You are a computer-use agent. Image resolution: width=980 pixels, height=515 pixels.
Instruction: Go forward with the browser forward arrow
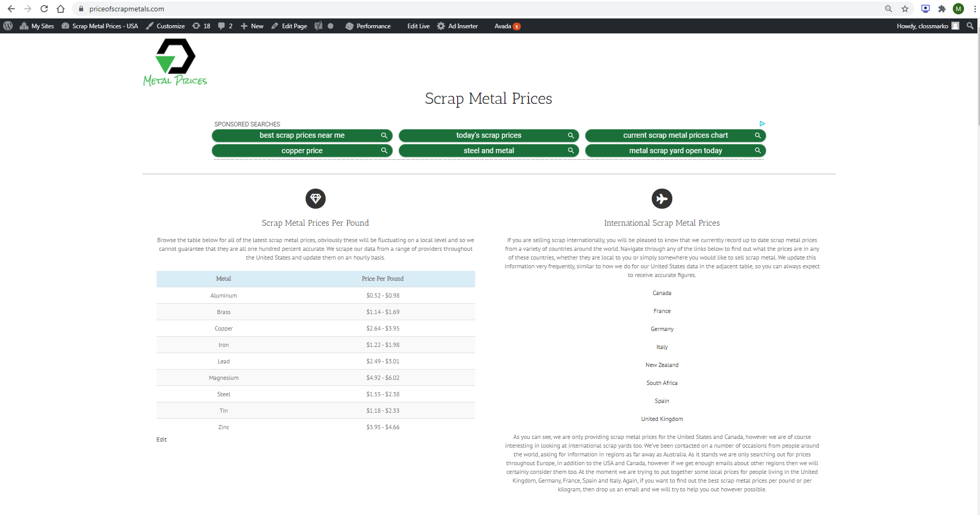[28, 9]
